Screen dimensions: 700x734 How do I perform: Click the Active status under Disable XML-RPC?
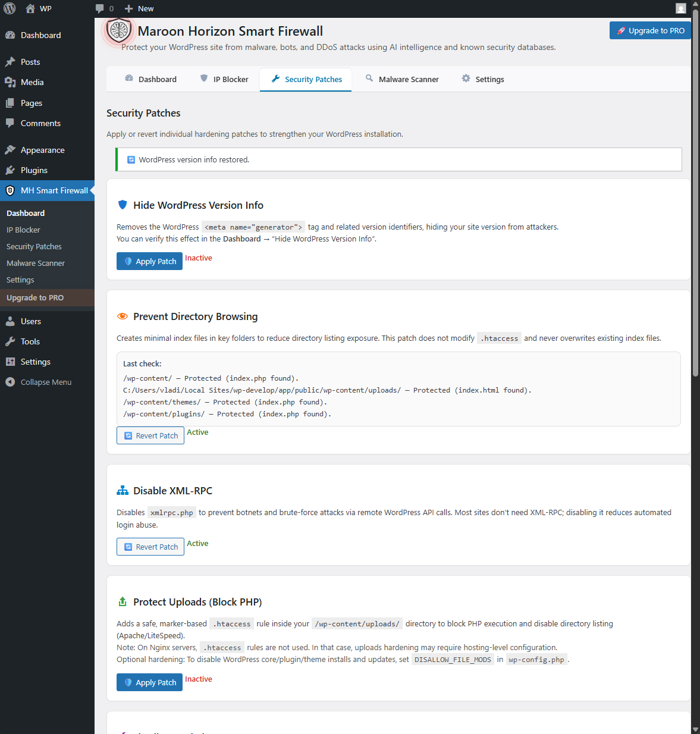(x=197, y=543)
